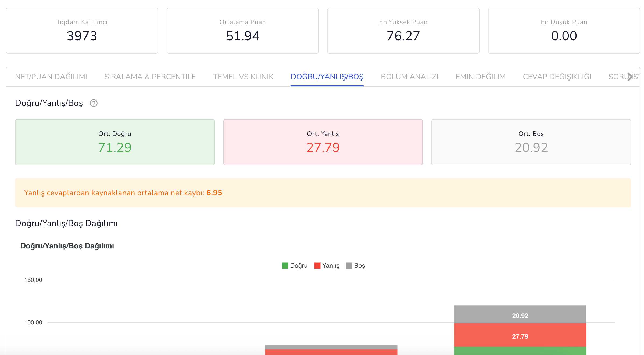Click the help icon beside Doğru/Yanlış/Boş heading
The width and height of the screenshot is (644, 355).
94,103
